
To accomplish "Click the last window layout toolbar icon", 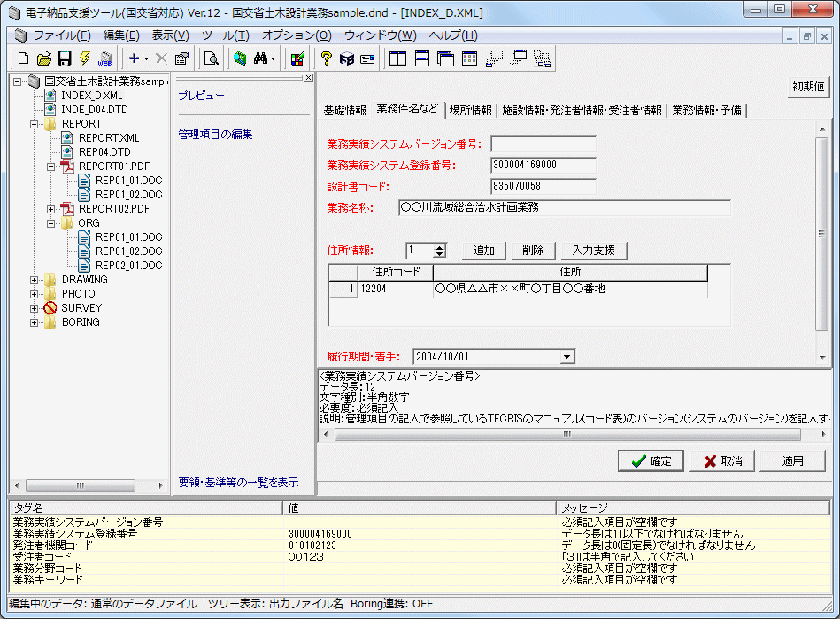I will coord(542,58).
